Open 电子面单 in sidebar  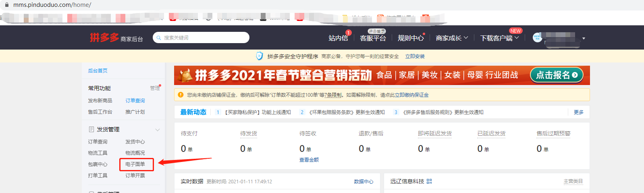135,164
